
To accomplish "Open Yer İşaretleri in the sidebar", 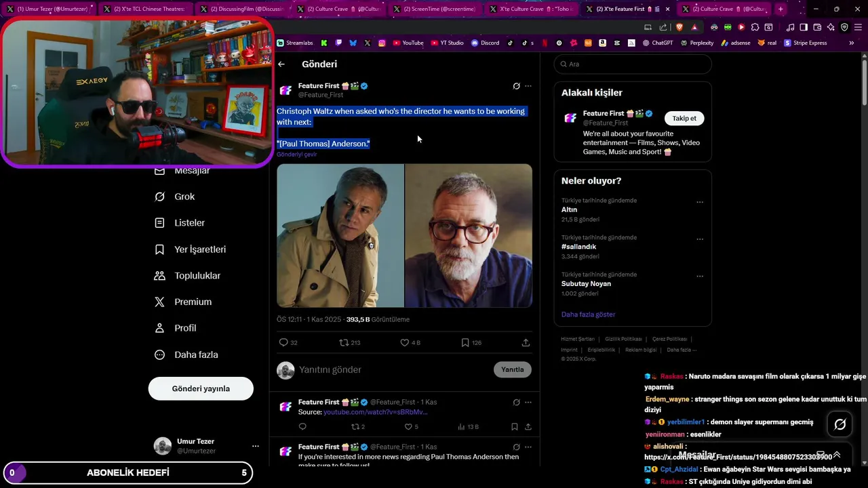I will click(190, 249).
